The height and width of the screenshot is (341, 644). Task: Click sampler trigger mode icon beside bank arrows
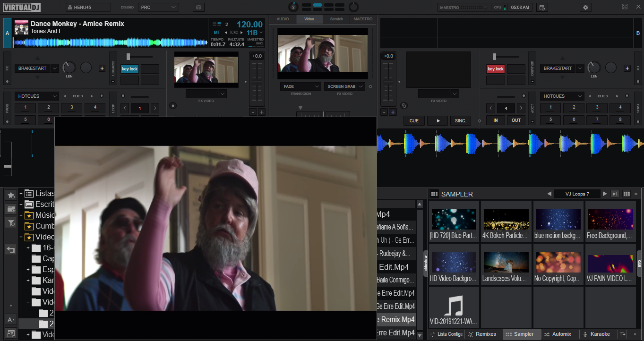(x=615, y=194)
